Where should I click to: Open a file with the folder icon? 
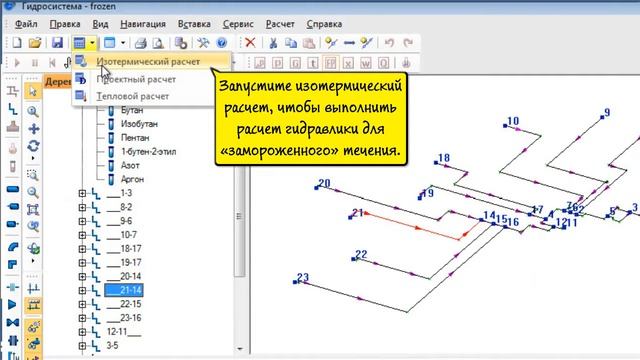coord(35,42)
